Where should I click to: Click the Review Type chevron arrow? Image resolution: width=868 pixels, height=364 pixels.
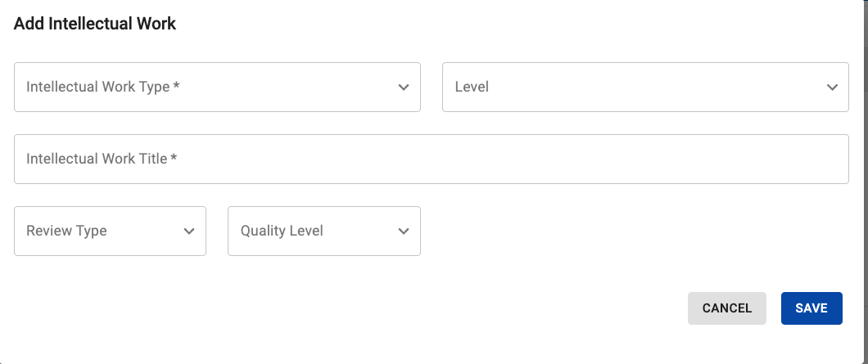click(189, 231)
